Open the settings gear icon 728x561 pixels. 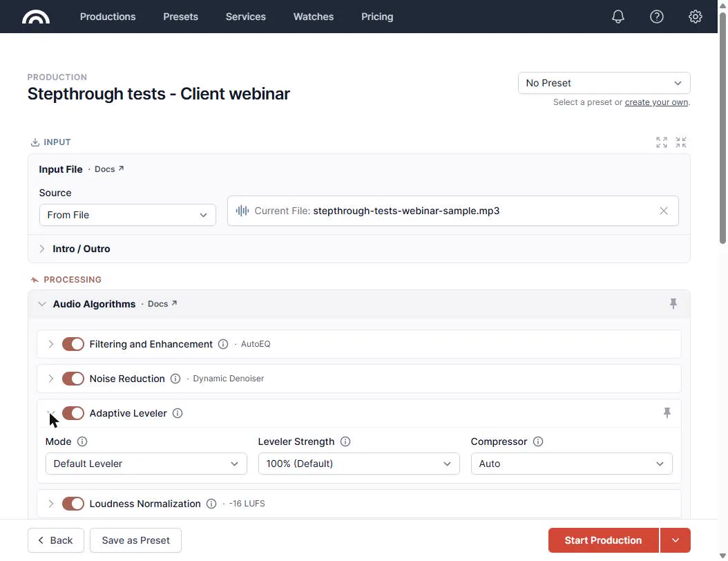click(695, 17)
